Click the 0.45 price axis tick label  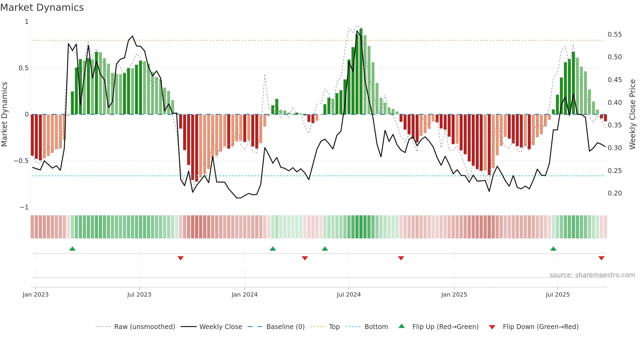click(615, 80)
